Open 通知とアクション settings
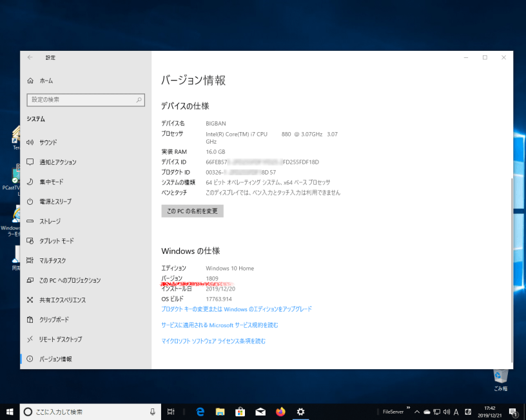Image resolution: width=526 pixels, height=420 pixels. pos(86,162)
